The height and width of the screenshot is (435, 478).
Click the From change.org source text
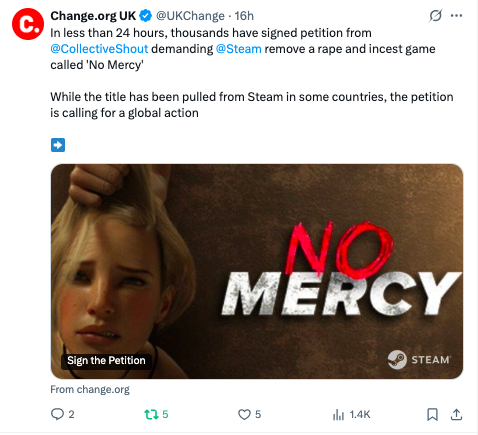90,389
